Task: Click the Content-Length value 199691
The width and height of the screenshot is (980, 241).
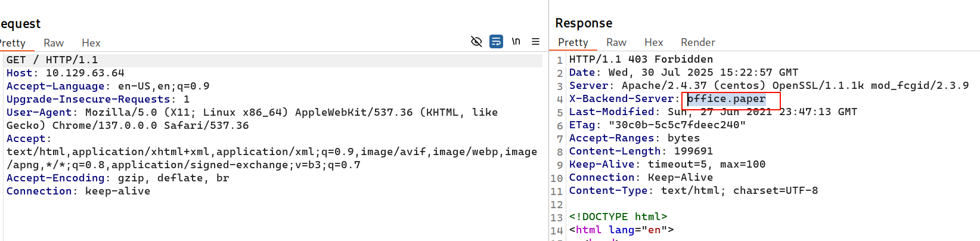Action: coord(693,151)
